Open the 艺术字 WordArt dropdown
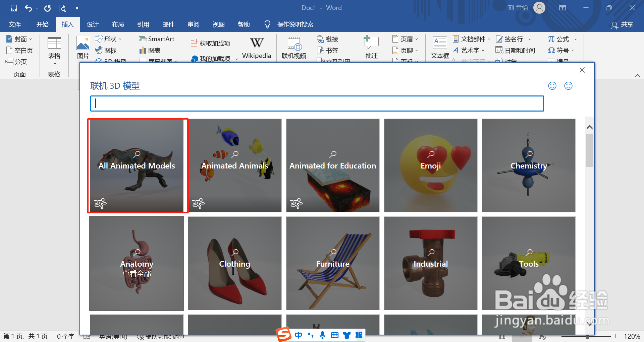This screenshot has height=342, width=644. point(469,51)
